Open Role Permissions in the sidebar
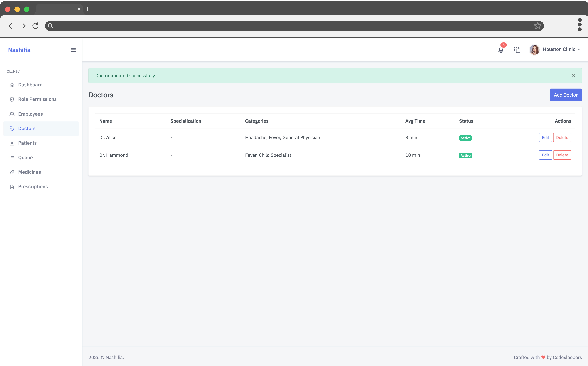The width and height of the screenshot is (588, 366). (41, 99)
